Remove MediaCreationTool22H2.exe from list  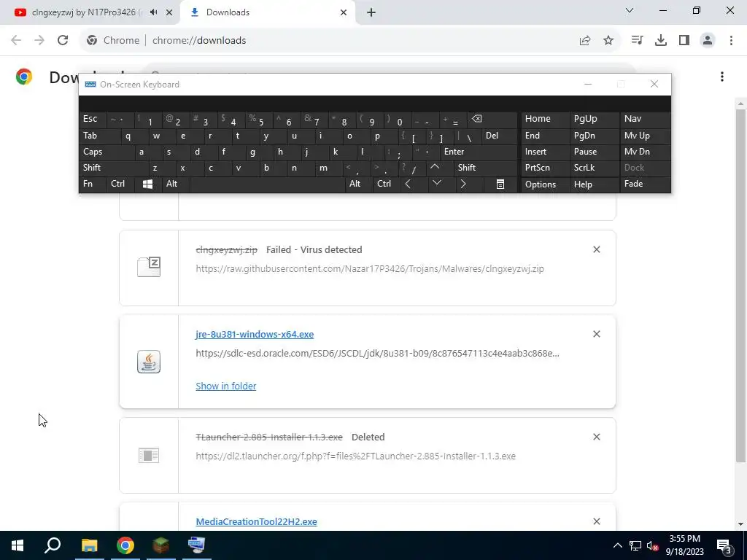click(x=597, y=521)
